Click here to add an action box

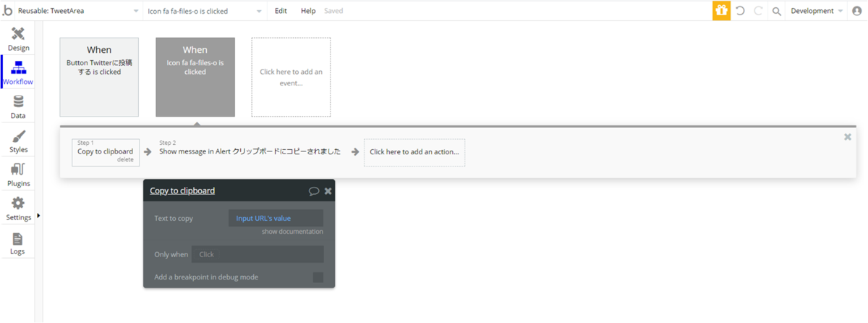coord(414,152)
